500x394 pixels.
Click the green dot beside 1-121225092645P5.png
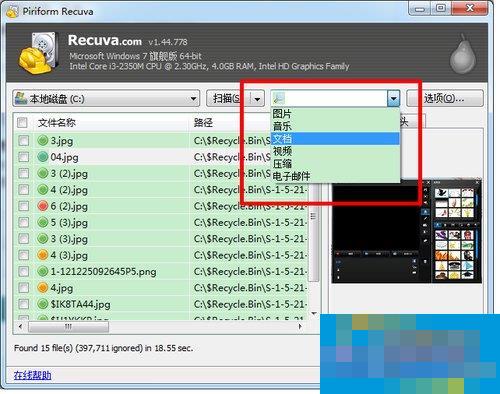43,271
